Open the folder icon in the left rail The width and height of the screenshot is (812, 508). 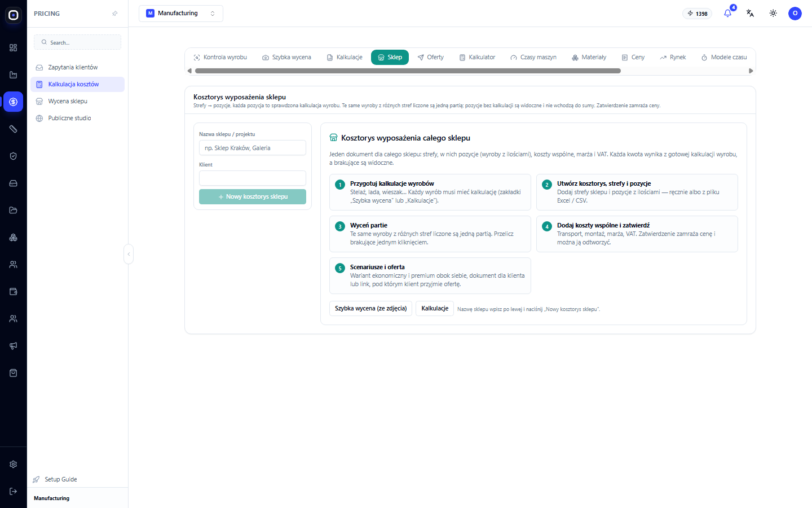click(x=14, y=211)
